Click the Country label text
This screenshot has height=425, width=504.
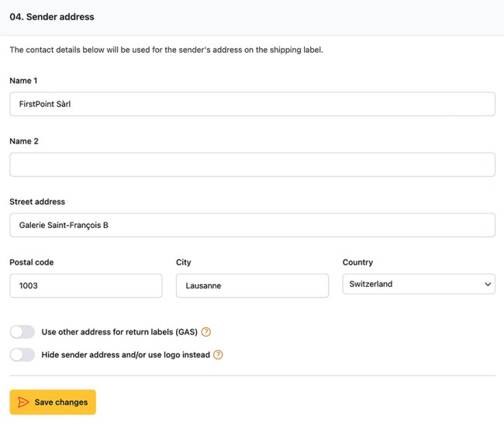(x=357, y=262)
